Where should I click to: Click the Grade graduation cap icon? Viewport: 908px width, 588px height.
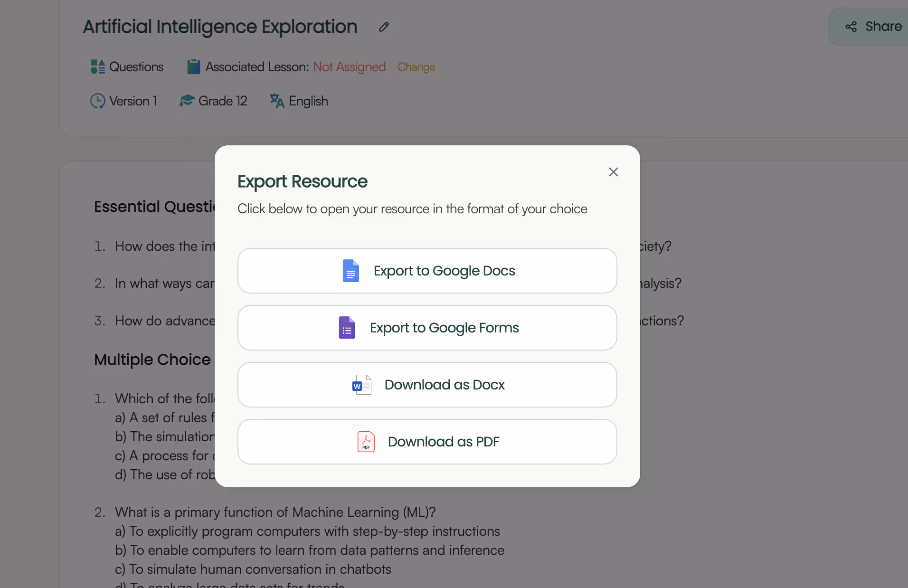[x=187, y=101]
